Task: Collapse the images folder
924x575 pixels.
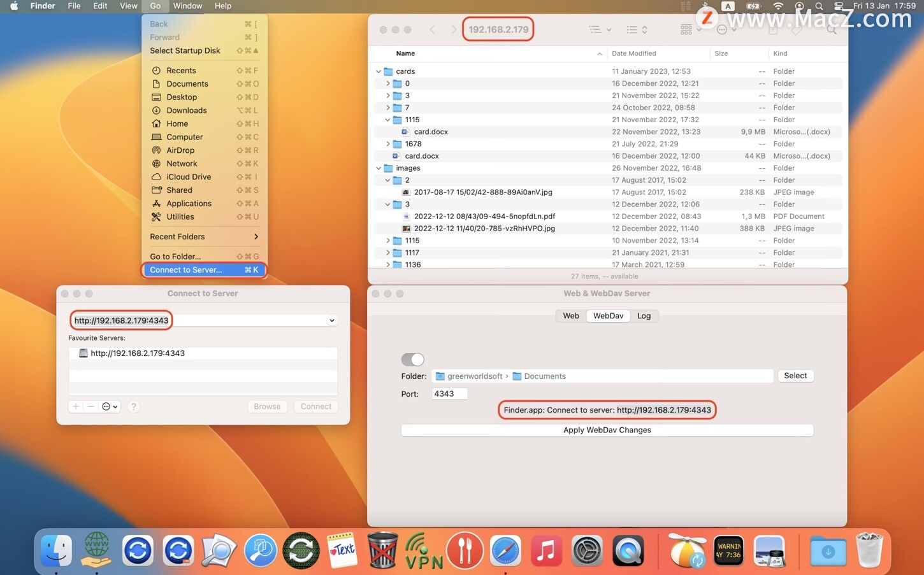Action: (x=379, y=168)
